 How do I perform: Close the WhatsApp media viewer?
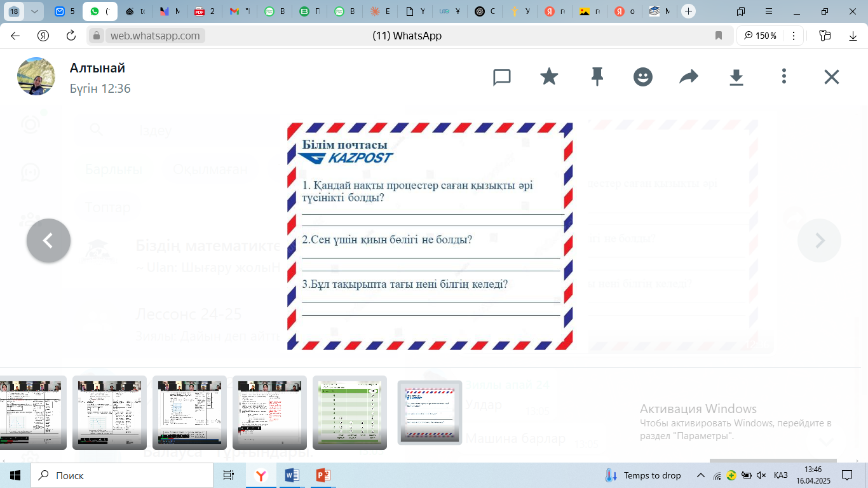point(832,78)
